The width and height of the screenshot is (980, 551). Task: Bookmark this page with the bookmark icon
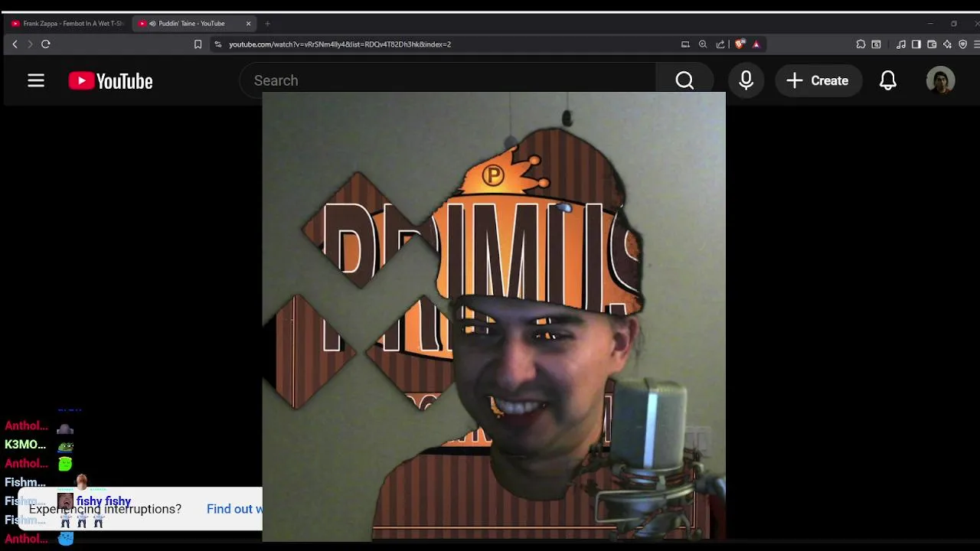pos(198,44)
